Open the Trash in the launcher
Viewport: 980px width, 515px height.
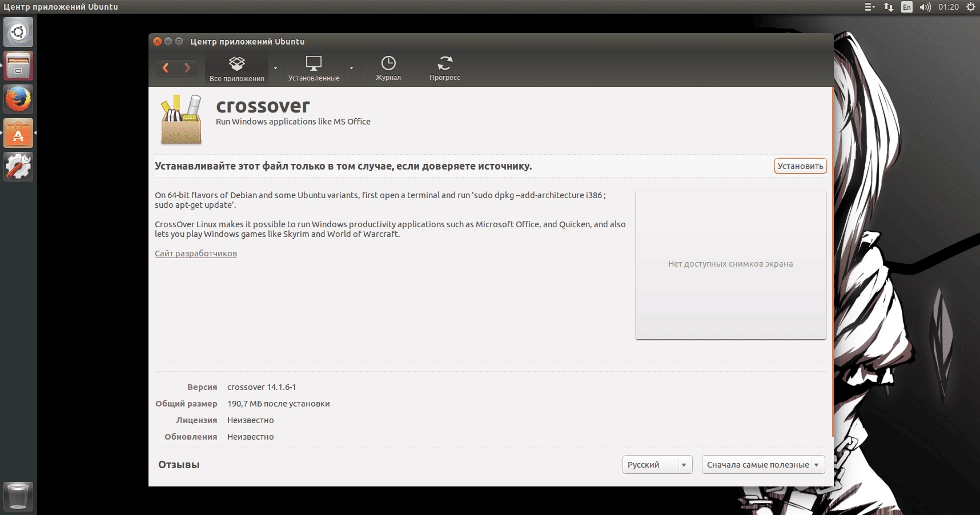(x=18, y=496)
